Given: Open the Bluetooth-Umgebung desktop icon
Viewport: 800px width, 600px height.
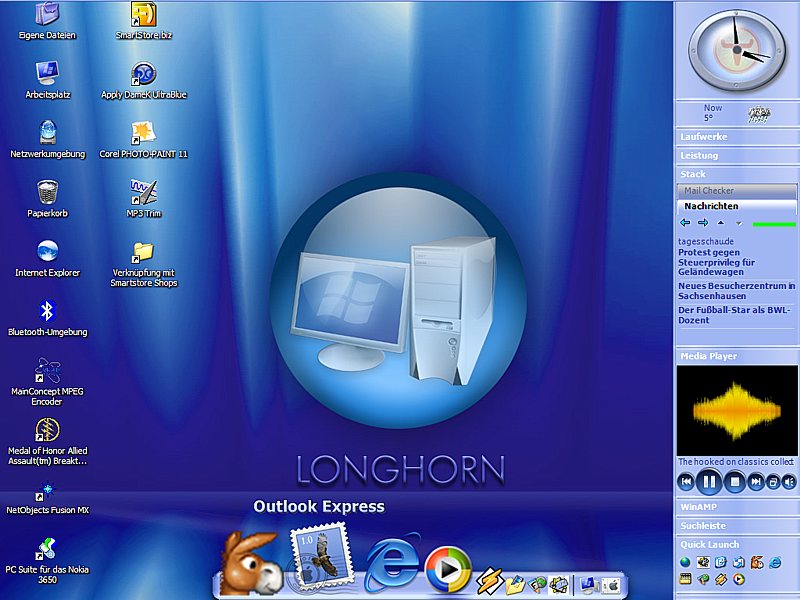Looking at the screenshot, I should click(x=47, y=317).
